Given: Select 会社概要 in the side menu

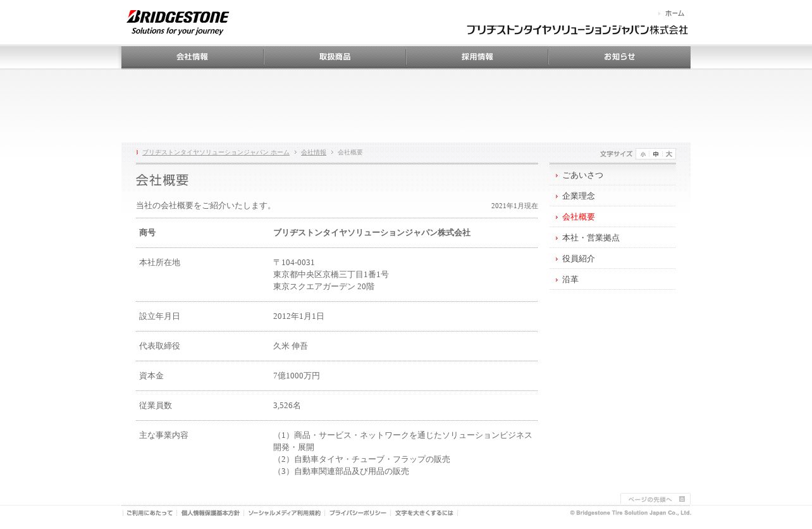Looking at the screenshot, I should (612, 217).
